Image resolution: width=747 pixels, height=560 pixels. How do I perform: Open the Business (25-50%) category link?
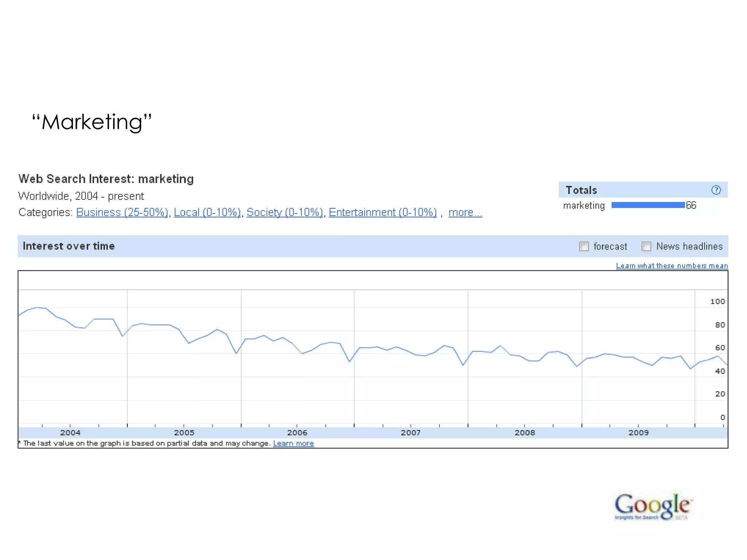[x=122, y=212]
